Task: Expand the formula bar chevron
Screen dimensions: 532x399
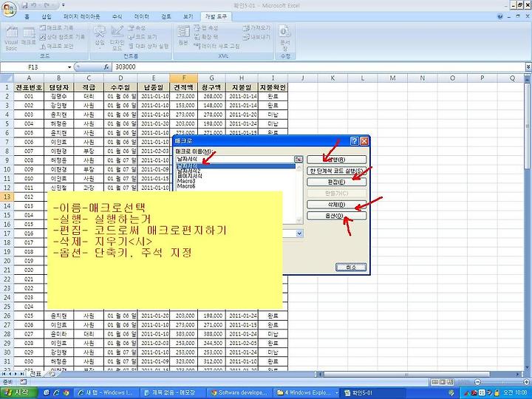Action: coord(528,67)
